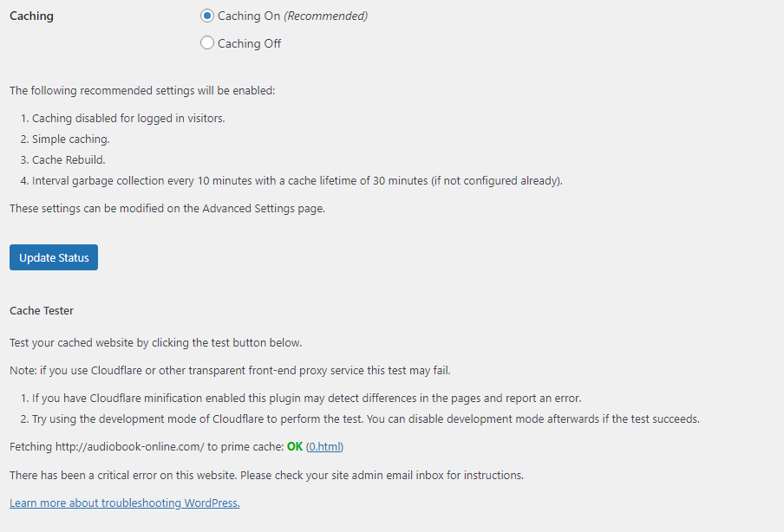Screen dimensions: 784x532
Task: Select the Caching On radio button
Action: click(207, 16)
